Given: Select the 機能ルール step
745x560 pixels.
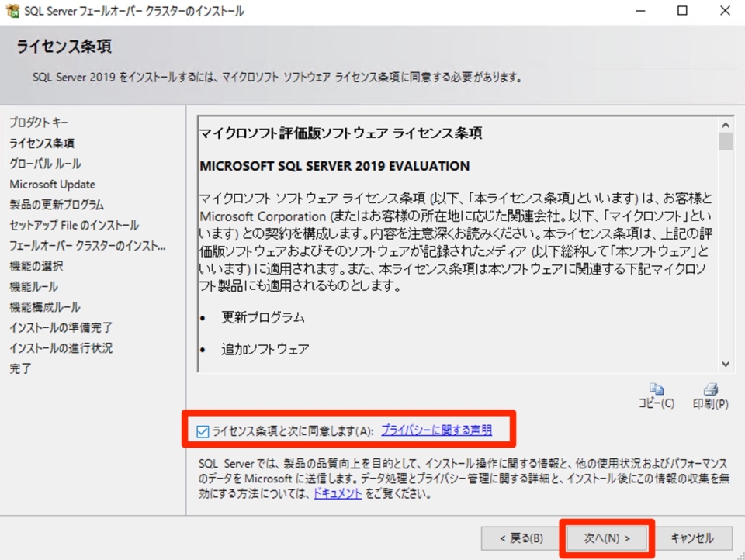Looking at the screenshot, I should pos(33,286).
